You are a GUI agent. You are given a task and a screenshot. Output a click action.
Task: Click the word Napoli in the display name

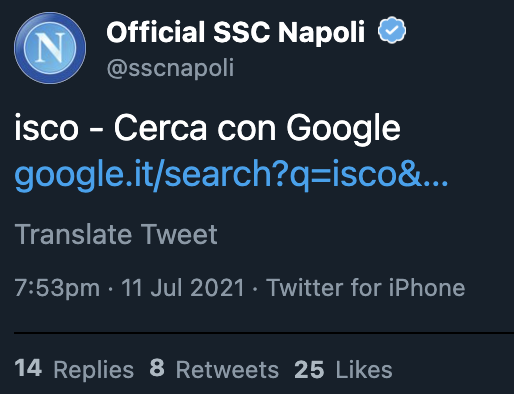(321, 33)
